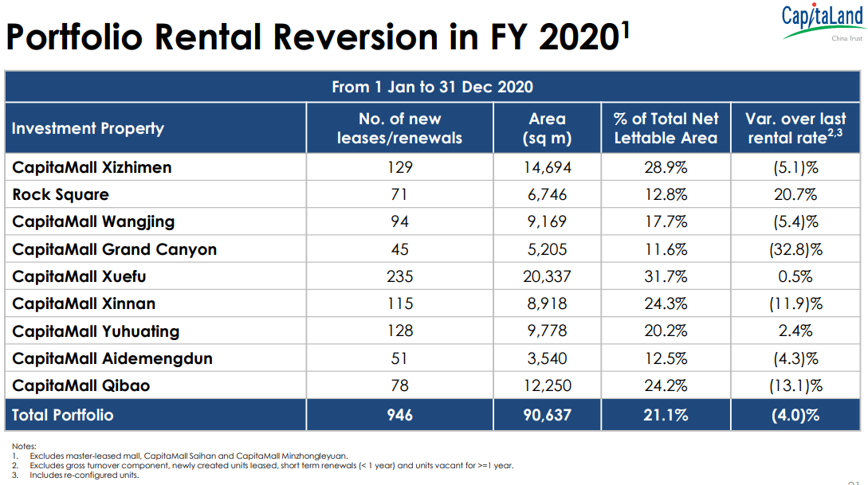Viewport: 868px width, 485px height.
Task: Click the 'No. of new leases/renewals' column header
Action: pyautogui.click(x=399, y=128)
